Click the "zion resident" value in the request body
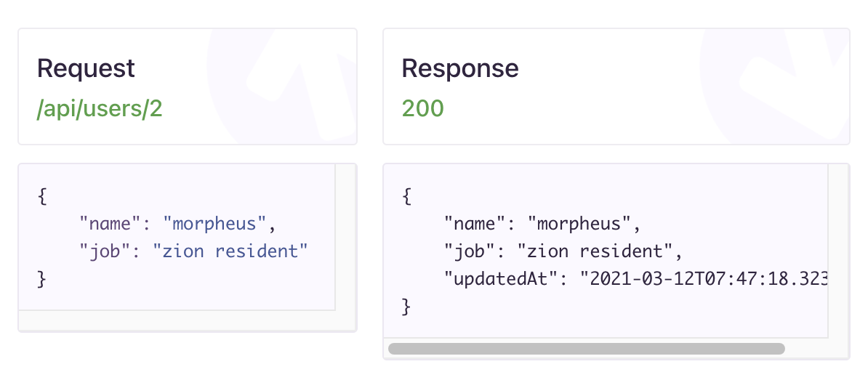Viewport: 868px width, 388px height. click(230, 251)
